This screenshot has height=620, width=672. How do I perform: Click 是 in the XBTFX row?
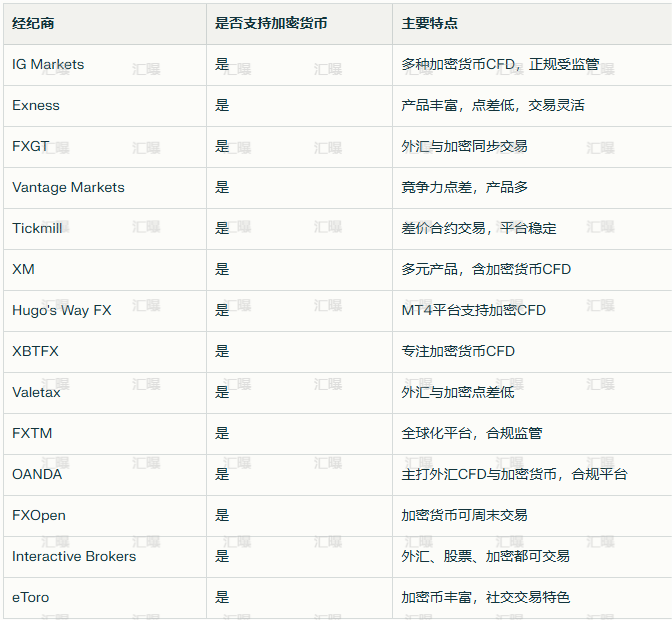(222, 351)
